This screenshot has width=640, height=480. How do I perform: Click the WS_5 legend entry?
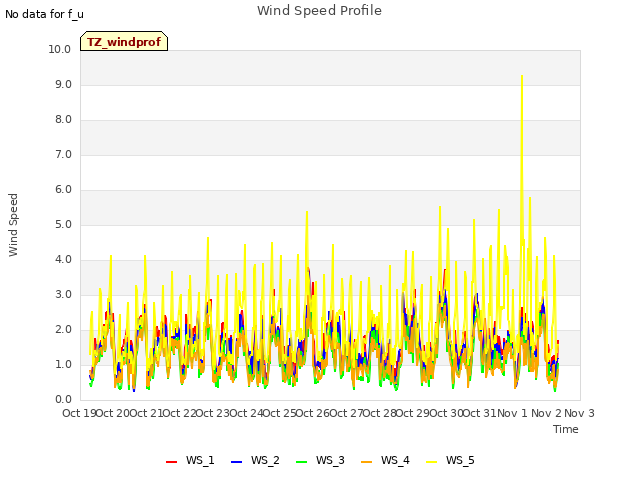point(450,460)
